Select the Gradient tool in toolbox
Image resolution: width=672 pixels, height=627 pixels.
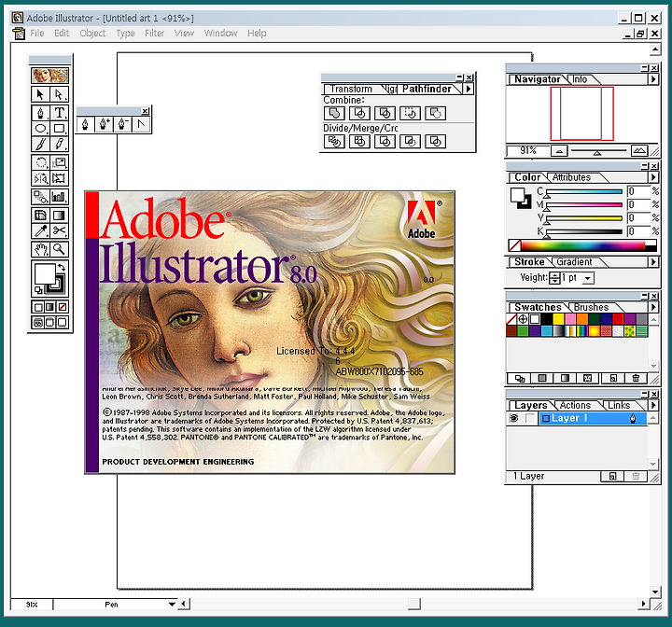pos(59,216)
